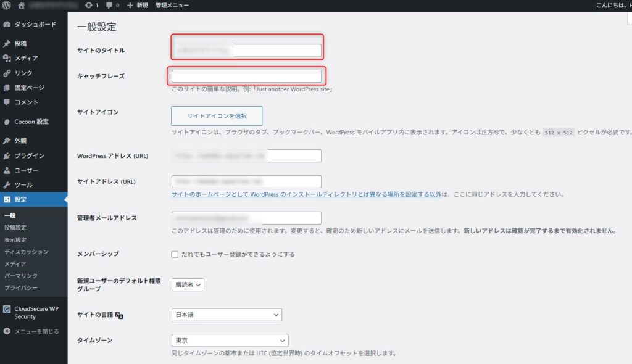Open the default user role dropdown
Image resolution: width=632 pixels, height=364 pixels.
[188, 284]
